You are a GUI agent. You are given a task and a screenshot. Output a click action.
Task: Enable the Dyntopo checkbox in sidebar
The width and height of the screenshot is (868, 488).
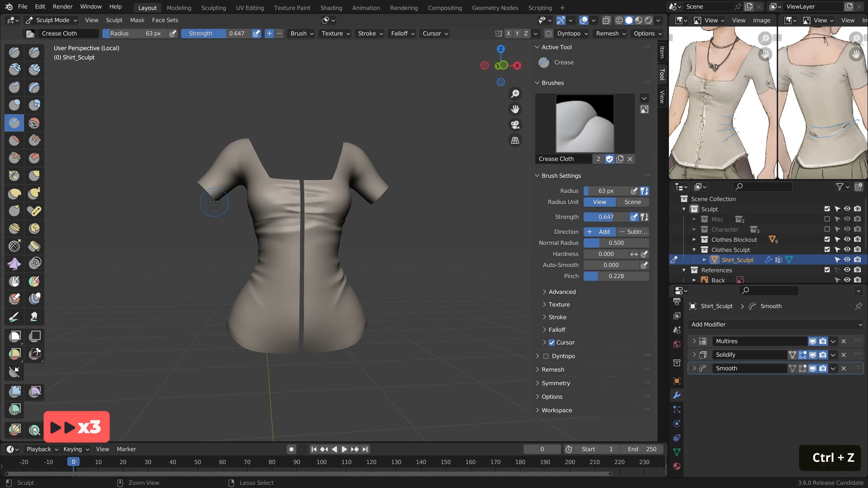coord(546,356)
